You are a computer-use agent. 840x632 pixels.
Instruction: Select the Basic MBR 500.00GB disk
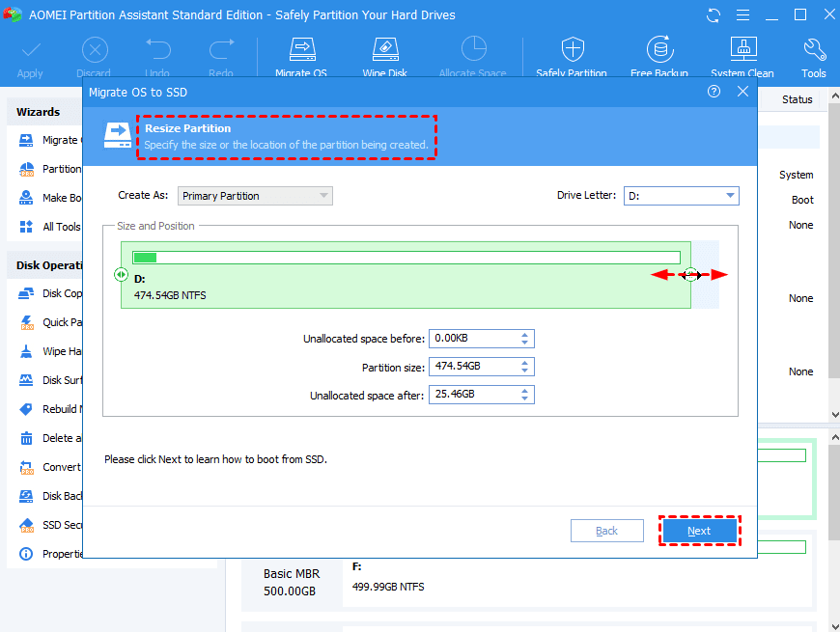coord(292,582)
